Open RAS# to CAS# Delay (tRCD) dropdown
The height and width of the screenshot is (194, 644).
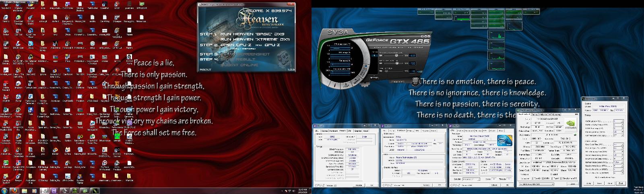click(619, 125)
